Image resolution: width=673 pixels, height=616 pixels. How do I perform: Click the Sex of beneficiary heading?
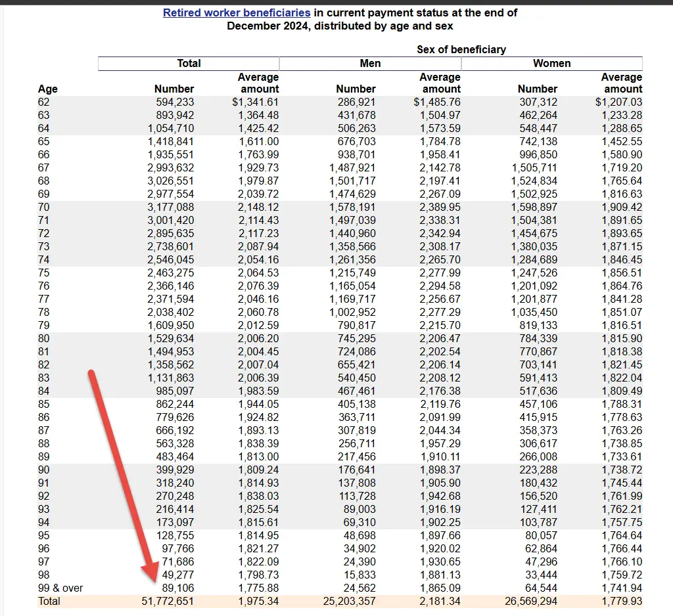pyautogui.click(x=461, y=49)
